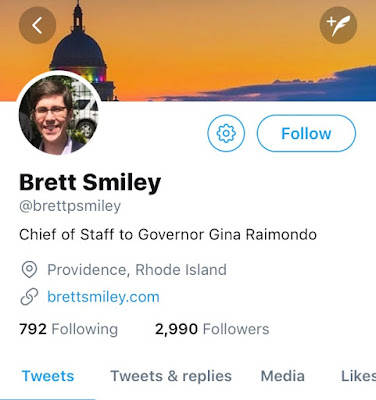Tap the link chain icon
The image size is (376, 400).
[29, 297]
